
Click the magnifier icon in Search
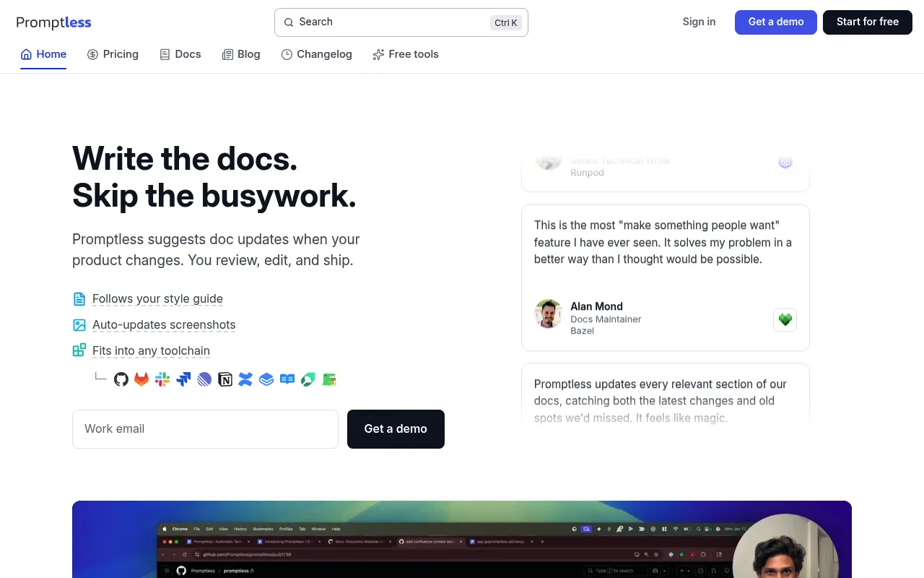click(x=289, y=22)
